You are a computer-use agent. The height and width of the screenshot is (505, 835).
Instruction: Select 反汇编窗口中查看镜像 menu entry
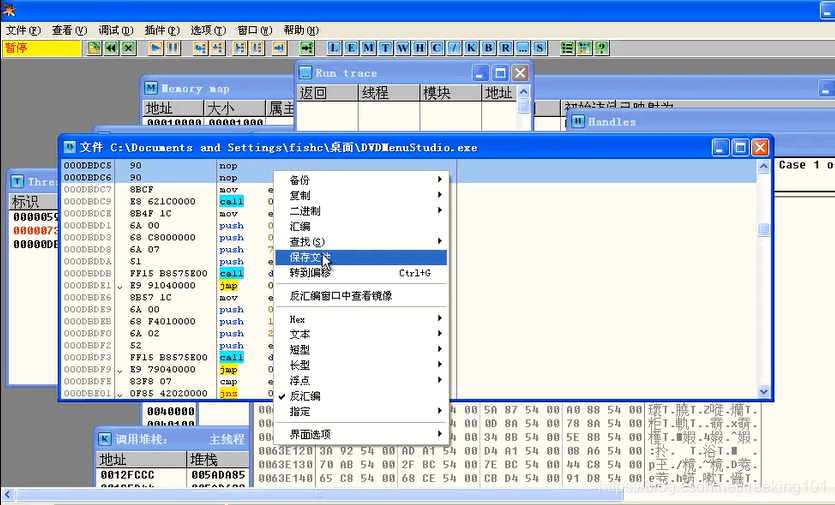361,296
